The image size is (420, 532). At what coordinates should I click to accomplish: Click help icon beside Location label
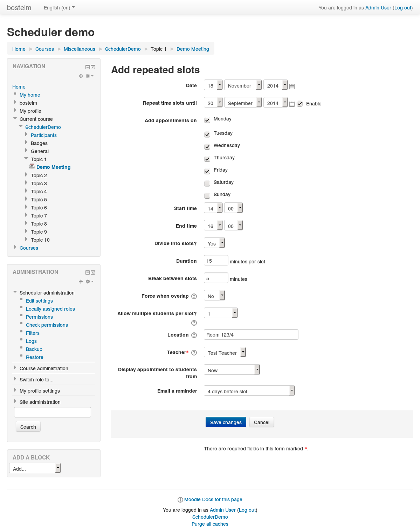pyautogui.click(x=194, y=335)
